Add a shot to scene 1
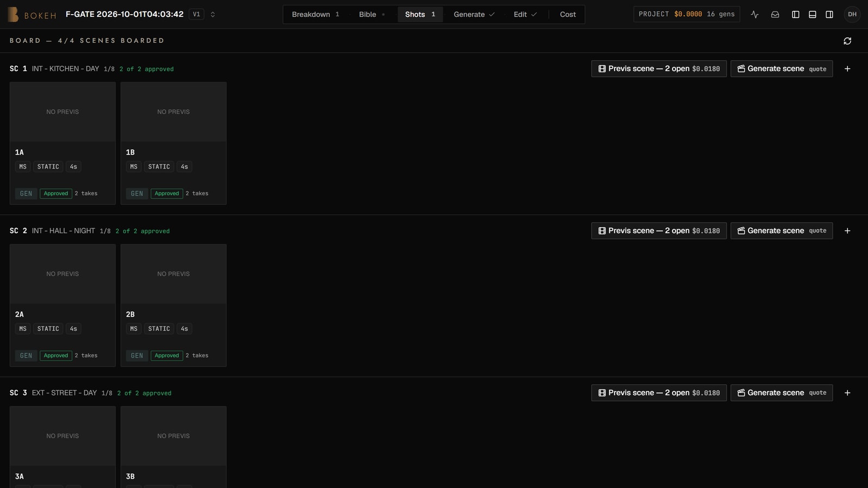The image size is (868, 488). pyautogui.click(x=847, y=69)
